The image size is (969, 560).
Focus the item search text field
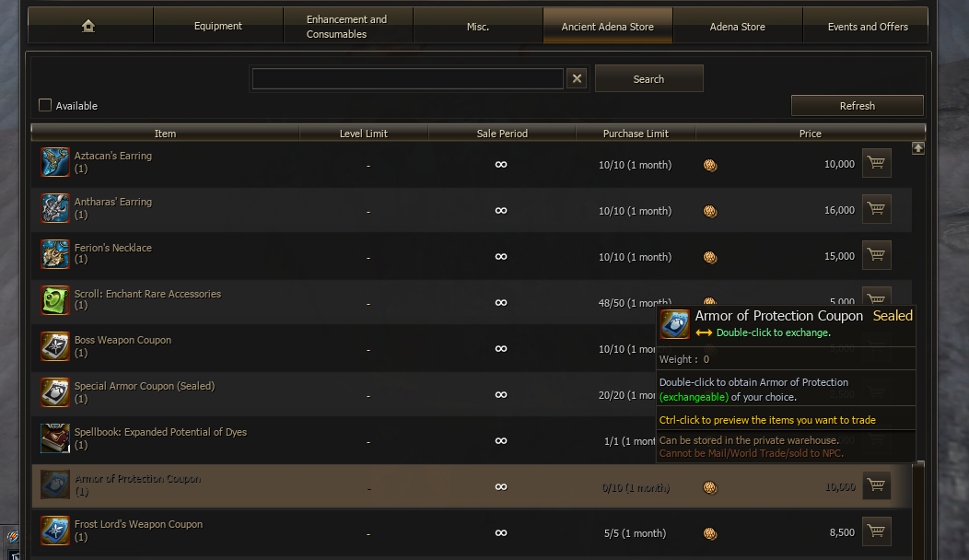[407, 79]
